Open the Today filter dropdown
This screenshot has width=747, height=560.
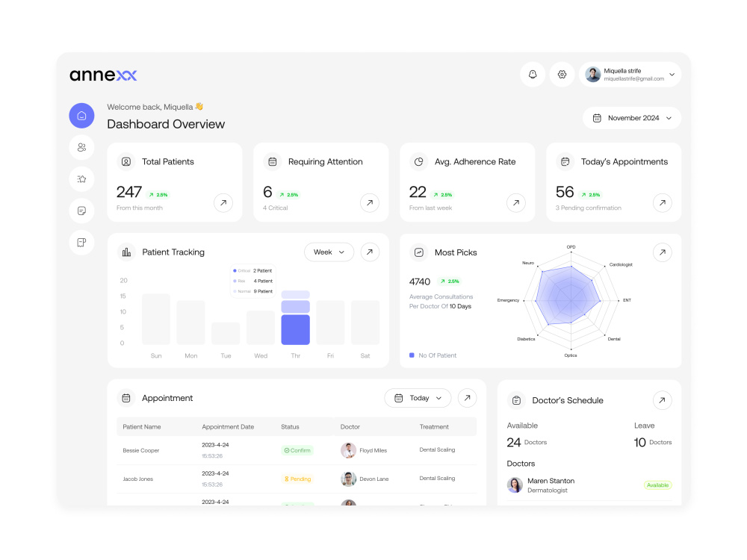pyautogui.click(x=418, y=398)
